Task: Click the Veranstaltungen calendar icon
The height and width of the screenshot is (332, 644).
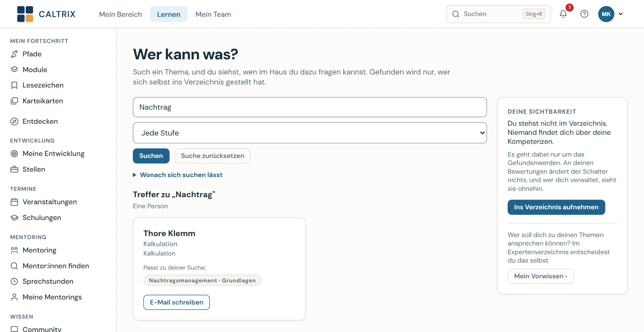Action: point(14,202)
